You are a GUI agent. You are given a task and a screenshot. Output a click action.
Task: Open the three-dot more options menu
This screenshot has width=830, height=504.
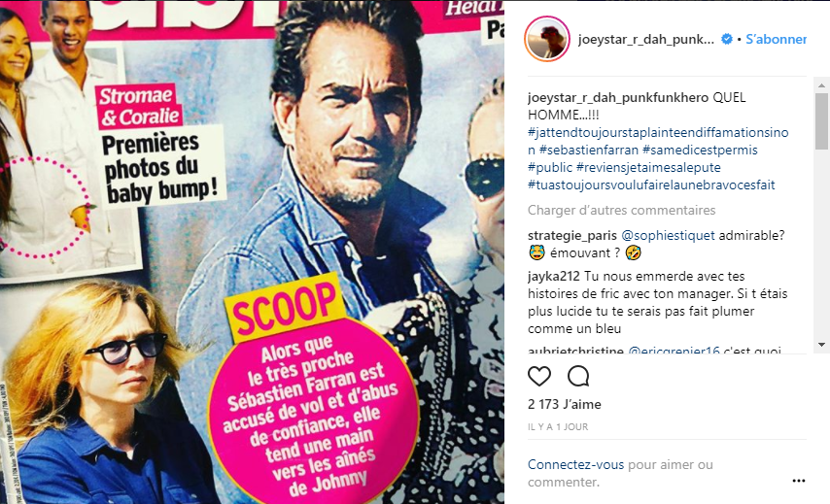pos(798,481)
